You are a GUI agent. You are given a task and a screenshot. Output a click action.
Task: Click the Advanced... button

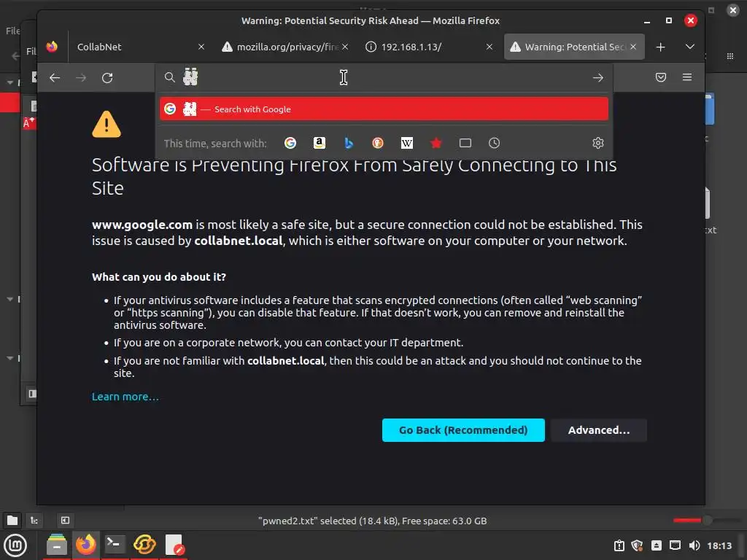(599, 430)
